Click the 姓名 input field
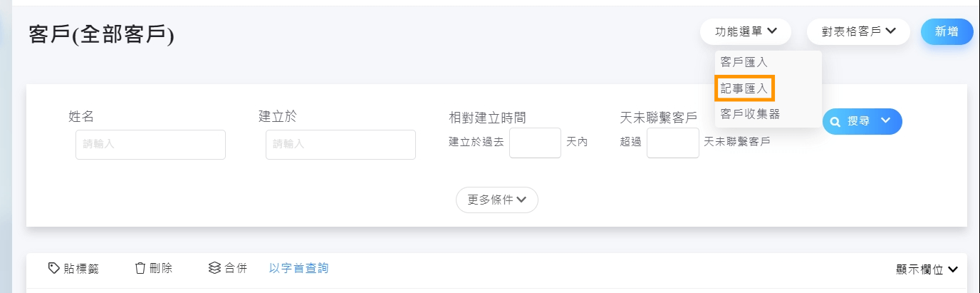 (x=150, y=145)
